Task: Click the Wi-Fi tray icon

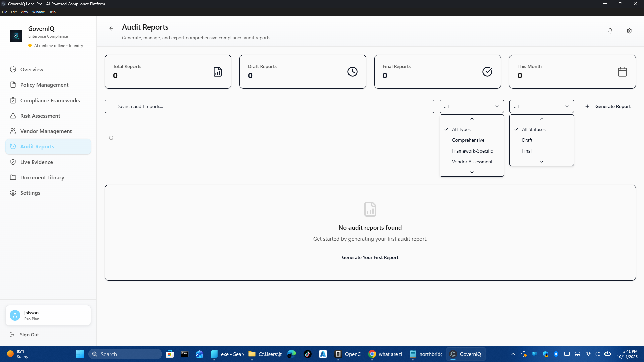Action: click(588, 354)
